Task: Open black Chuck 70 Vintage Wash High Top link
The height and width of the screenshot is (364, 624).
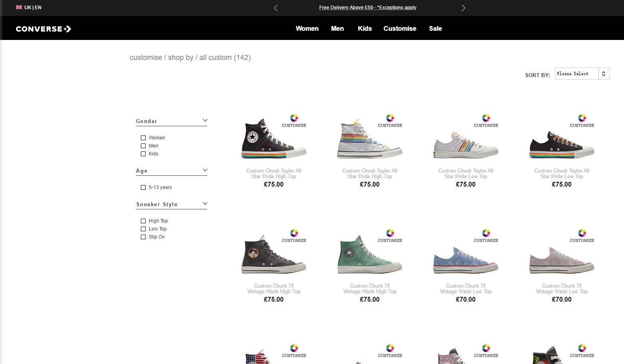Action: (x=274, y=288)
